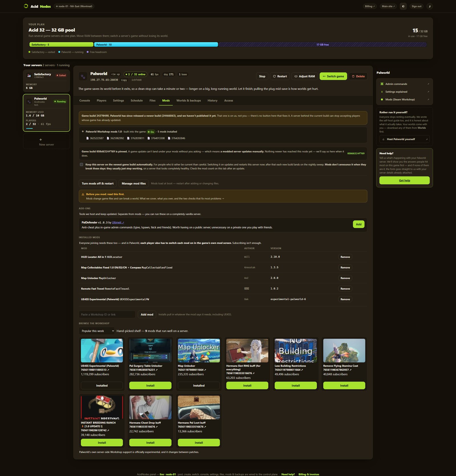Click the Get help button
456x476 pixels.
pyautogui.click(x=404, y=180)
